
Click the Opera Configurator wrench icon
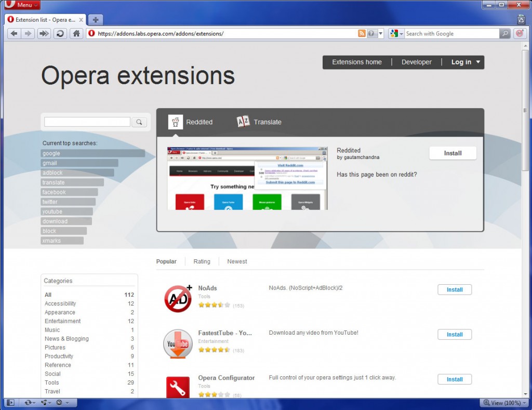click(x=178, y=387)
